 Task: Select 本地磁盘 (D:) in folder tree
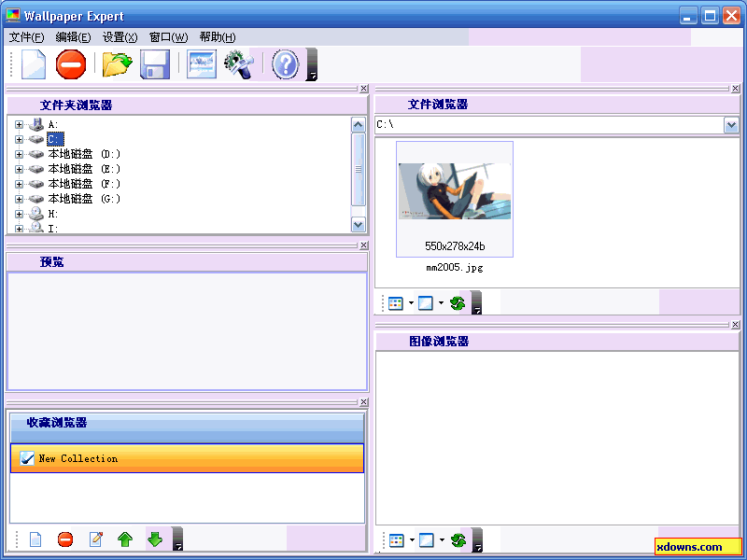(84, 154)
